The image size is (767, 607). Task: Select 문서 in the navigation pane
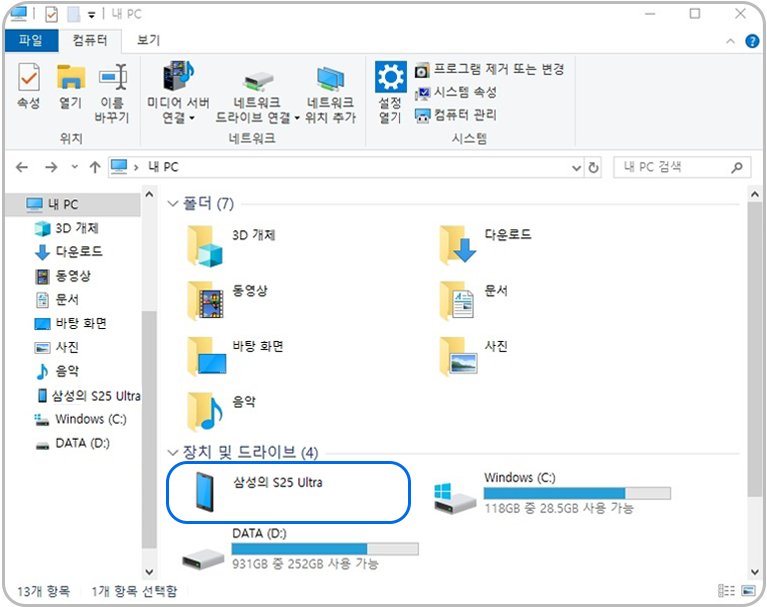coord(57,299)
